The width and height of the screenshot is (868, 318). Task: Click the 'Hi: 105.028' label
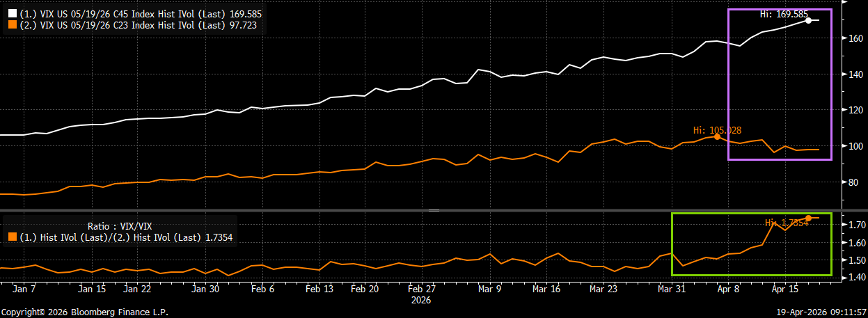pyautogui.click(x=717, y=130)
